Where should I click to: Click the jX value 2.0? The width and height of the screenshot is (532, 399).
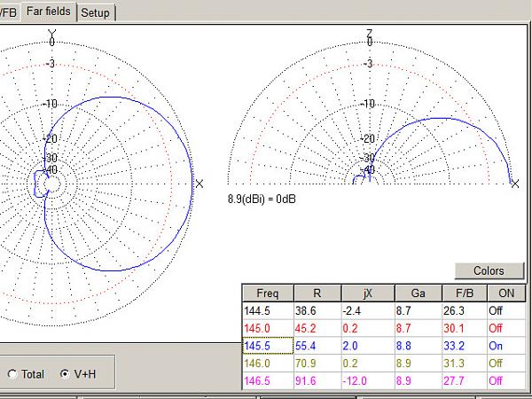pos(368,346)
